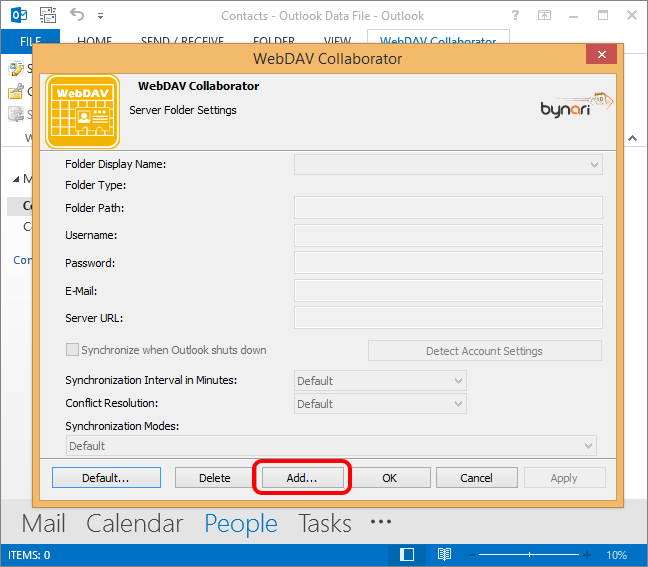Click the zoom out minus icon

pos(472,555)
